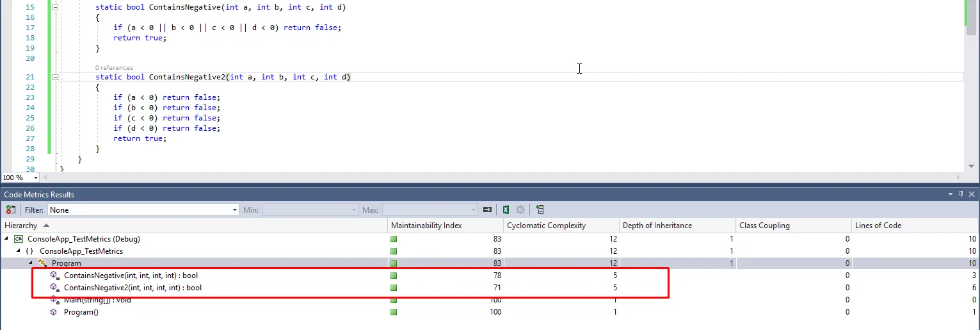Viewport: 980px width, 330px height.
Task: Open window position dropdown arrow in panel title
Action: [x=951, y=194]
